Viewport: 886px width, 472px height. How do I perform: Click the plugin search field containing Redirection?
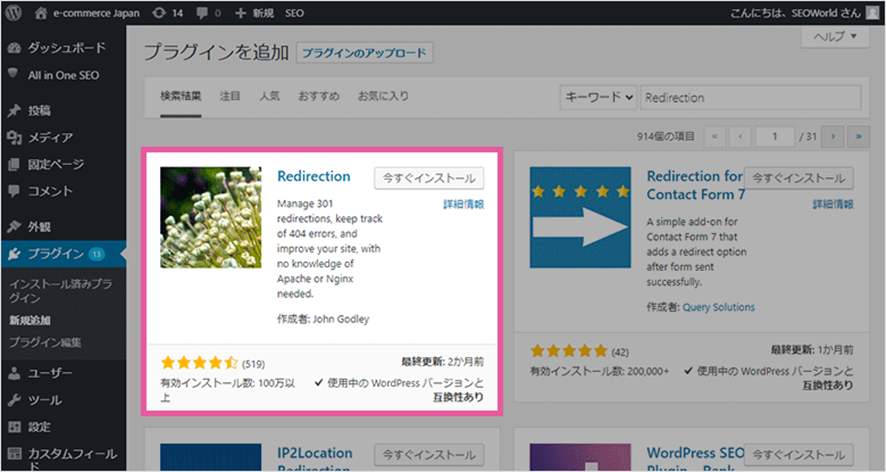click(x=751, y=97)
